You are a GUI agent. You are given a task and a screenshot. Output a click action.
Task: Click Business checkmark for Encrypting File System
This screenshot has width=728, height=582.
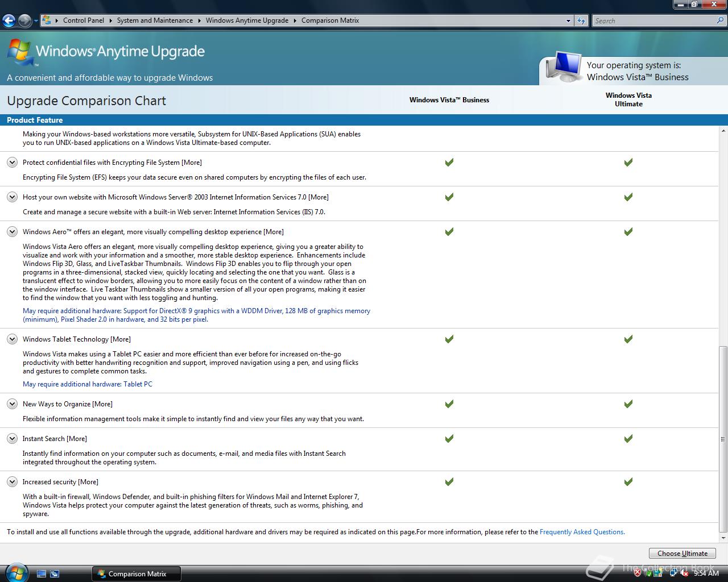tap(449, 163)
